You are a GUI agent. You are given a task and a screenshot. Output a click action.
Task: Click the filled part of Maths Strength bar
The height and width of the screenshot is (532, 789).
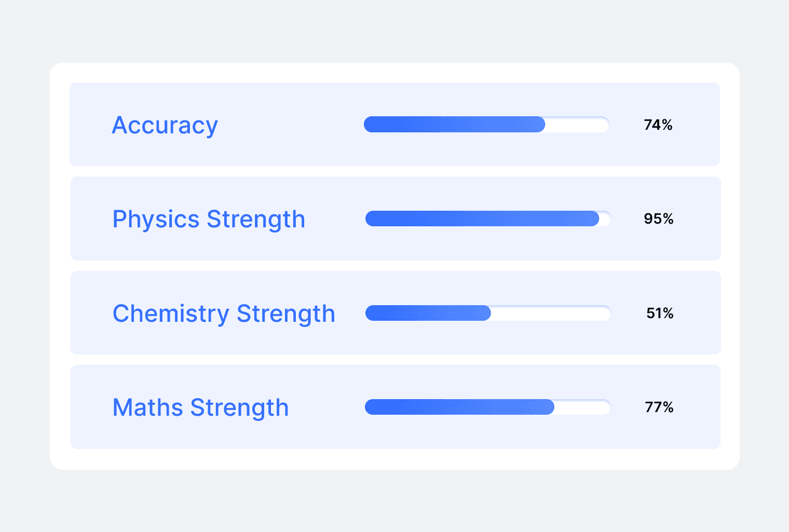tap(459, 407)
